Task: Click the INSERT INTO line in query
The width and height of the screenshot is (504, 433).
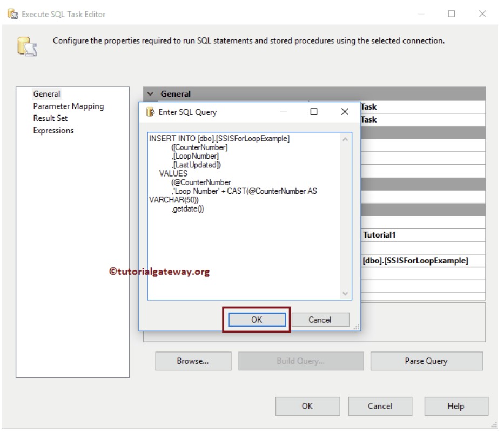Action: (x=219, y=138)
